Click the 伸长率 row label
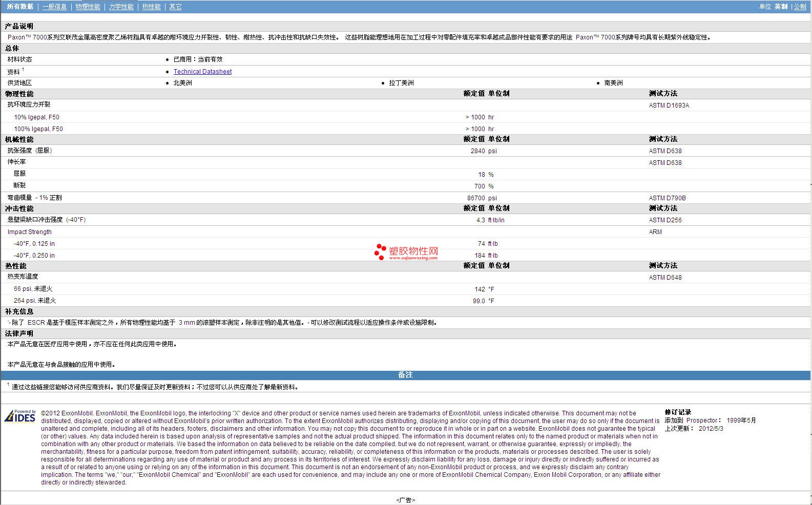 coord(16,162)
